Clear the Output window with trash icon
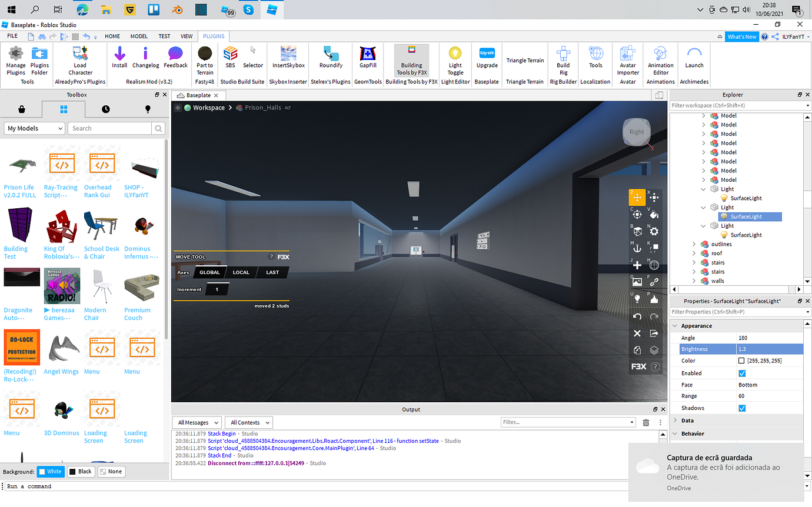The height and width of the screenshot is (507, 812). point(646,422)
